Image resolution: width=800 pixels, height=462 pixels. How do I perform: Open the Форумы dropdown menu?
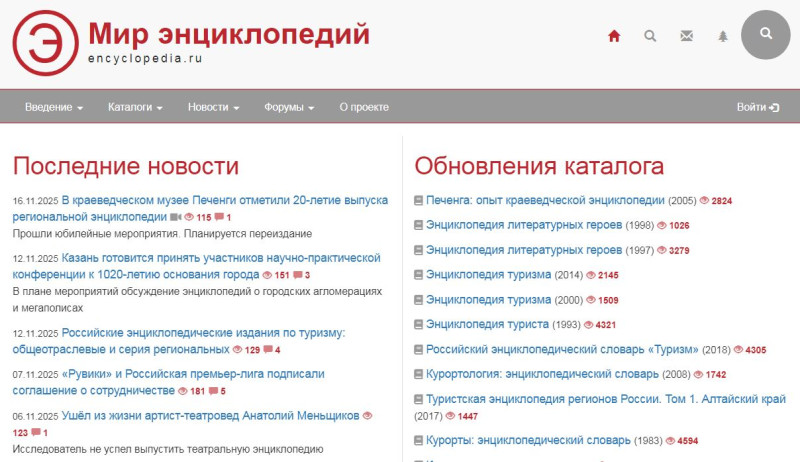pyautogui.click(x=289, y=107)
